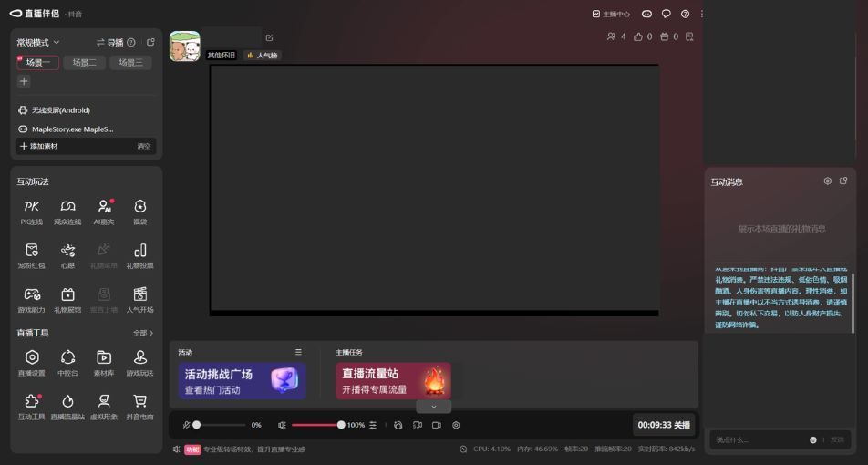This screenshot has height=465, width=868.
Task: Open 宠粉红包 red packet feature
Action: click(x=32, y=255)
